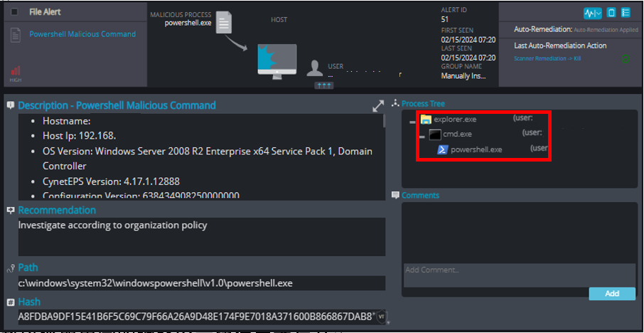644x333 pixels.
Task: Select the cmd.exe process entry
Action: (457, 134)
